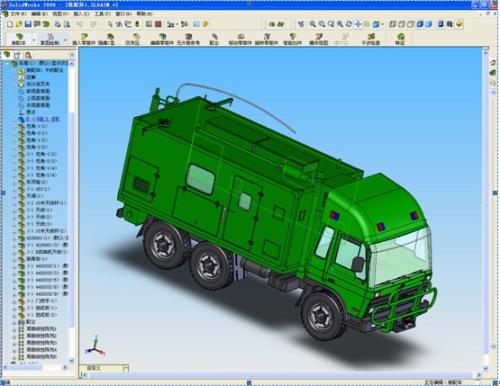The width and height of the screenshot is (500, 386).
Task: Activate Rotate View tool
Action: click(x=349, y=24)
